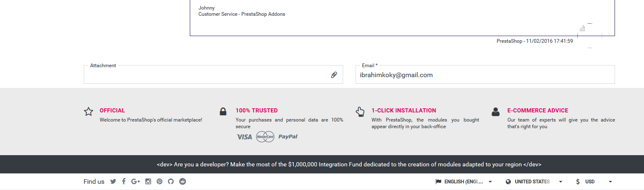The image size is (644, 190).
Task: Change the USD currency dropdown
Action: pyautogui.click(x=594, y=182)
